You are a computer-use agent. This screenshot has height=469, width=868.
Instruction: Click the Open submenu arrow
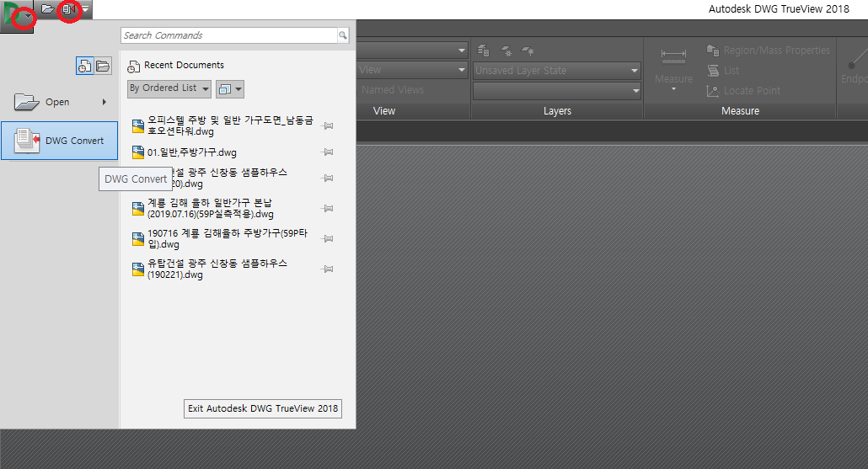click(104, 102)
